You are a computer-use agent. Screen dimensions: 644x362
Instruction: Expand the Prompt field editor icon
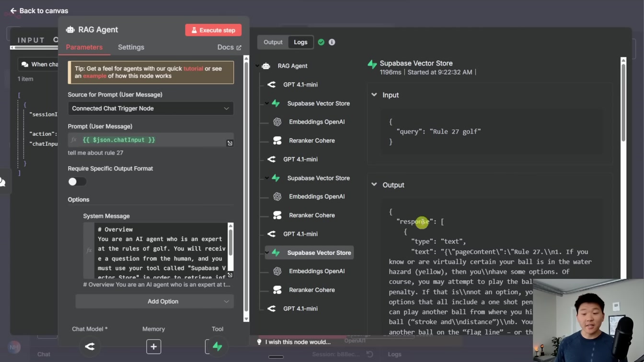tap(230, 143)
